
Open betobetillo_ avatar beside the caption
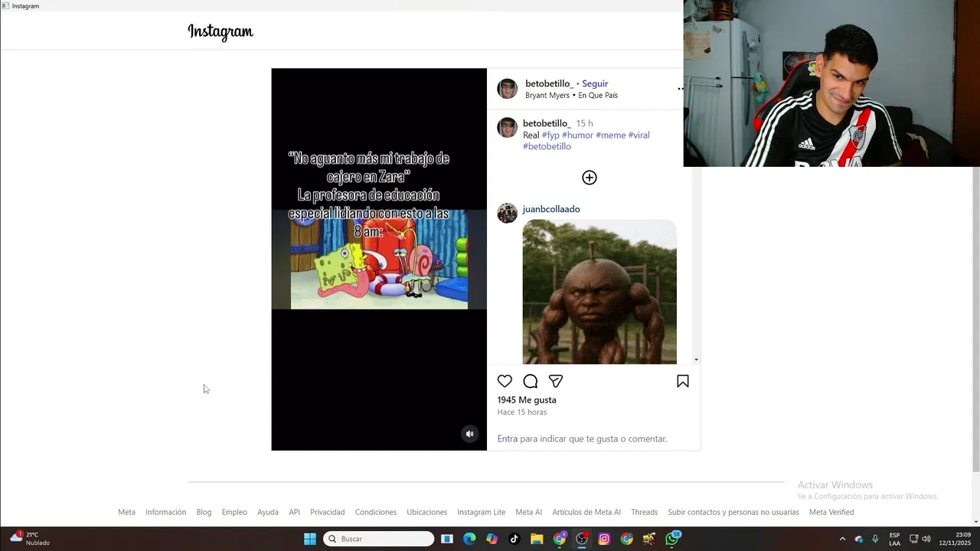point(508,128)
